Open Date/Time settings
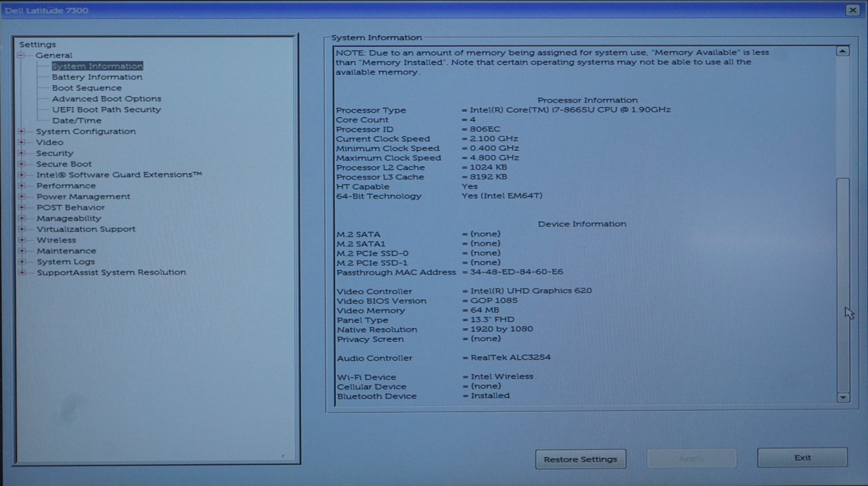 point(76,120)
